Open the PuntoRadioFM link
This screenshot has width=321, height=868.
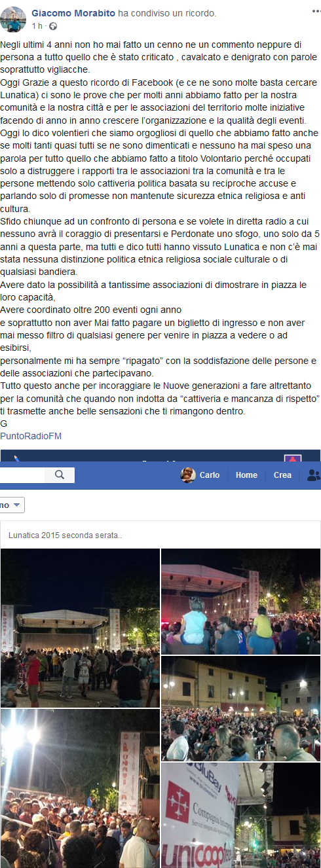[x=31, y=436]
